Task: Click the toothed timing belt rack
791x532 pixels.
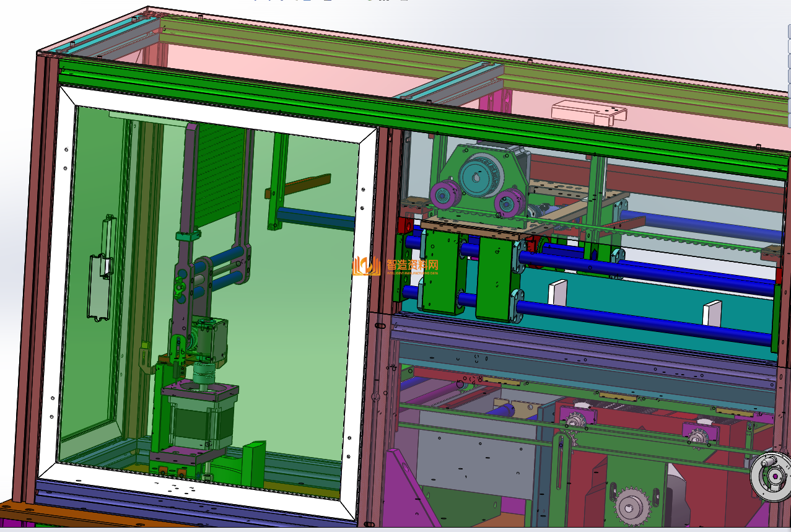Action: [x=681, y=240]
